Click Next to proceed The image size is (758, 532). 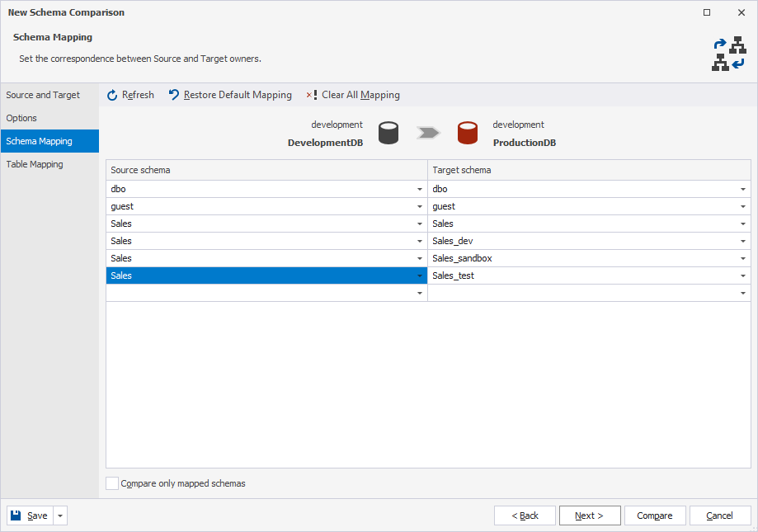click(x=589, y=515)
